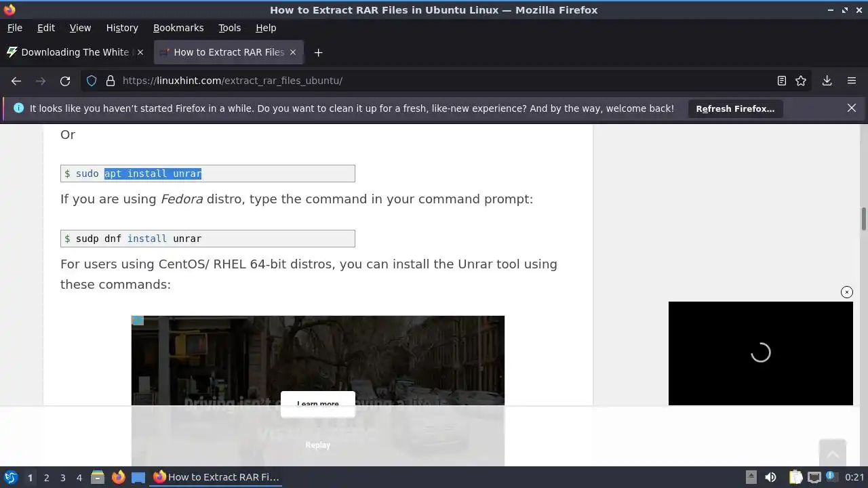Open the tracking protection shield icon
868x488 pixels.
[x=92, y=81]
